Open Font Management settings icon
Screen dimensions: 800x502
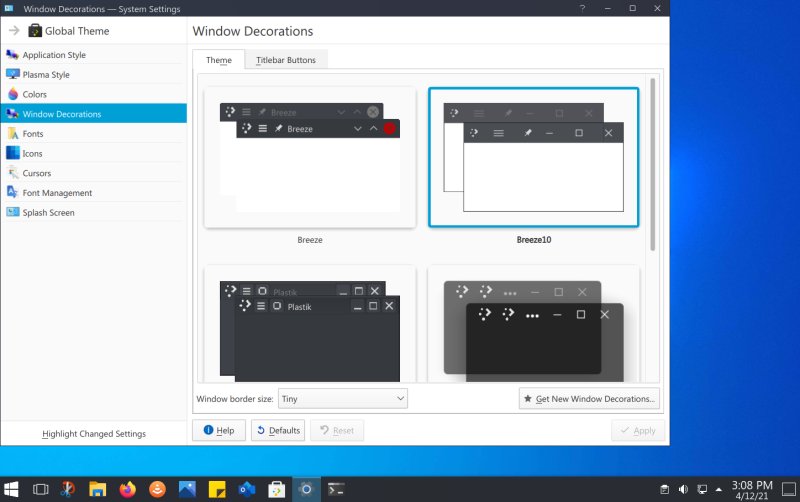click(13, 192)
